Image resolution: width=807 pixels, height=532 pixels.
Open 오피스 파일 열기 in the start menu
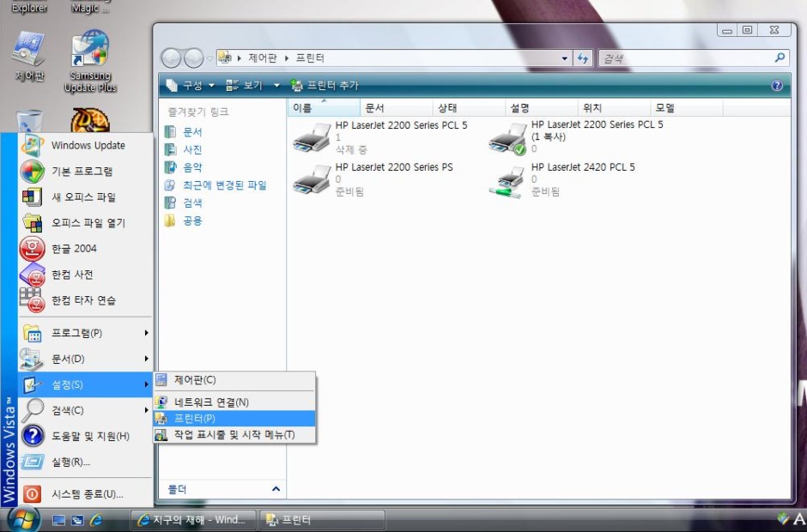coord(86,223)
